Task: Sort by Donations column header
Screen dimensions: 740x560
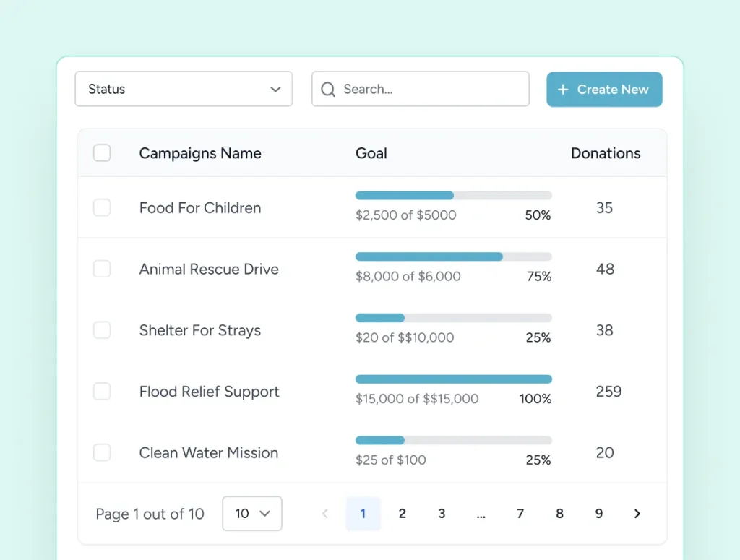Action: tap(606, 153)
